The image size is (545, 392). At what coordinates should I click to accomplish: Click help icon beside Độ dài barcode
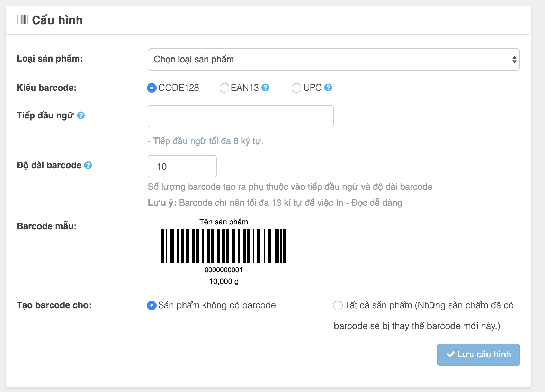(88, 165)
